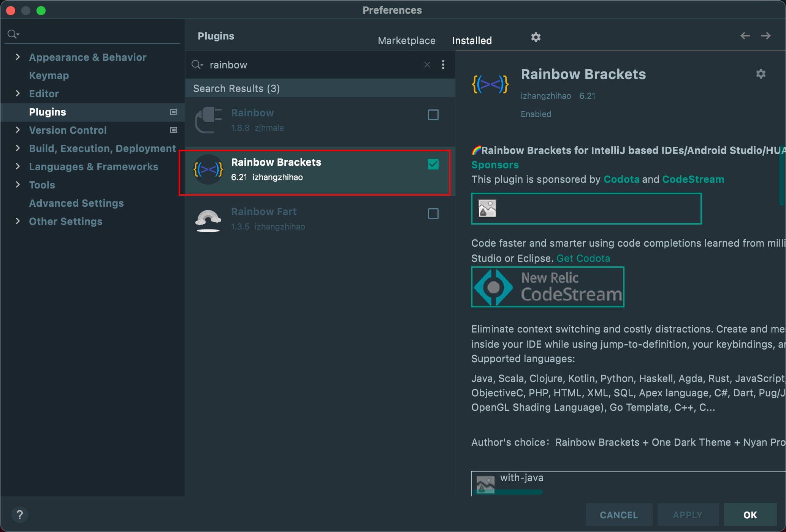
Task: Click the Rainbow plug icon in results
Action: pyautogui.click(x=208, y=120)
